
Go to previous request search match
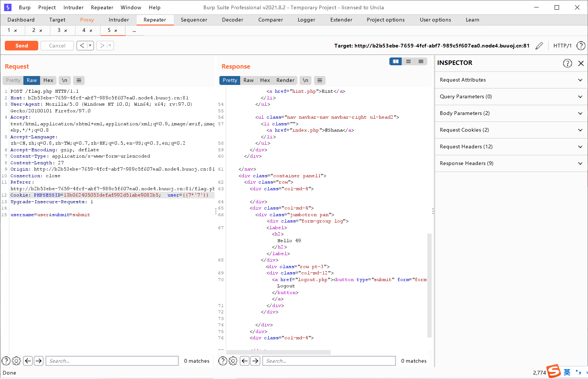(x=28, y=361)
